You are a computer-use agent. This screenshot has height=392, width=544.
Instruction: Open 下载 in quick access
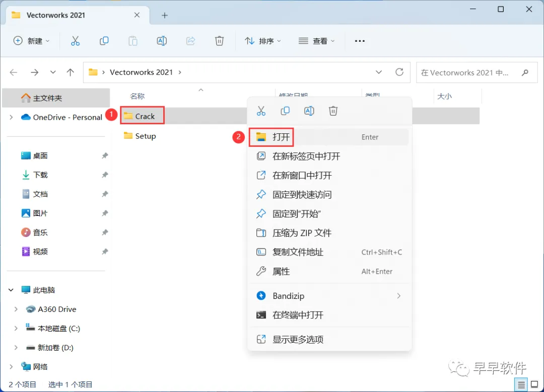click(35, 175)
